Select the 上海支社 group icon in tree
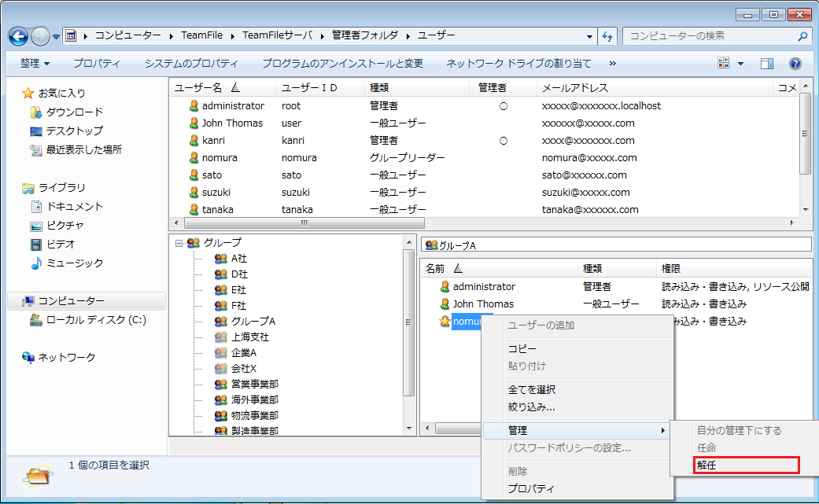This screenshot has width=819, height=504. (x=220, y=337)
